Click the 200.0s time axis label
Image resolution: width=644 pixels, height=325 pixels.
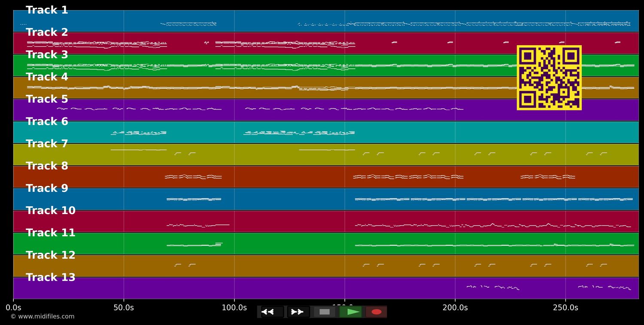pyautogui.click(x=455, y=307)
